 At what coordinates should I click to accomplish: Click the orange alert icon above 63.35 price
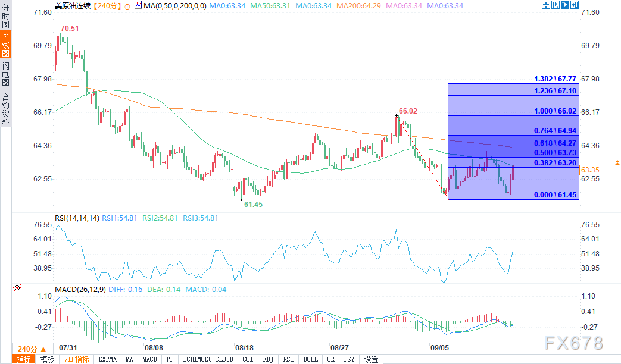617,162
